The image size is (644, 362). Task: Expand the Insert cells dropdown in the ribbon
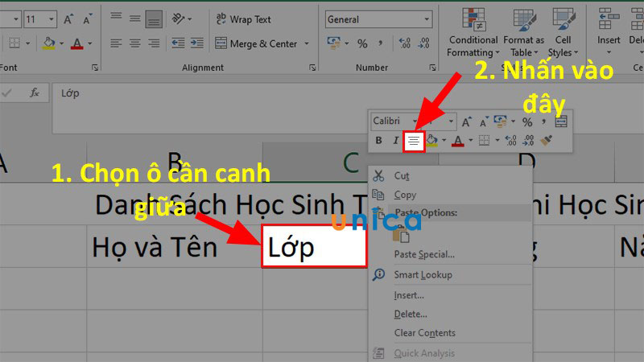pos(609,52)
